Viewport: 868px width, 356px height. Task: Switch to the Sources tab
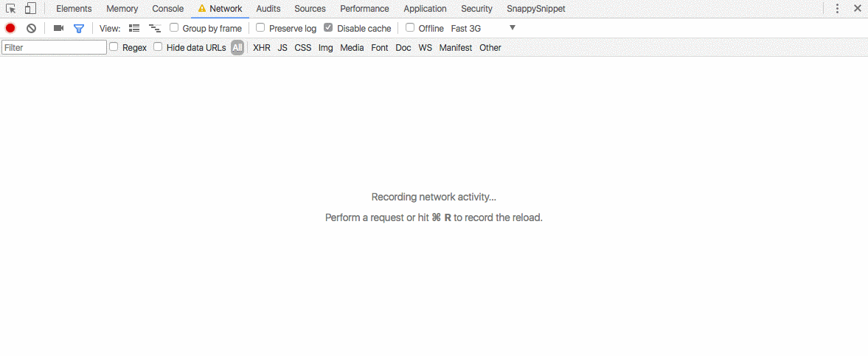pyautogui.click(x=310, y=9)
